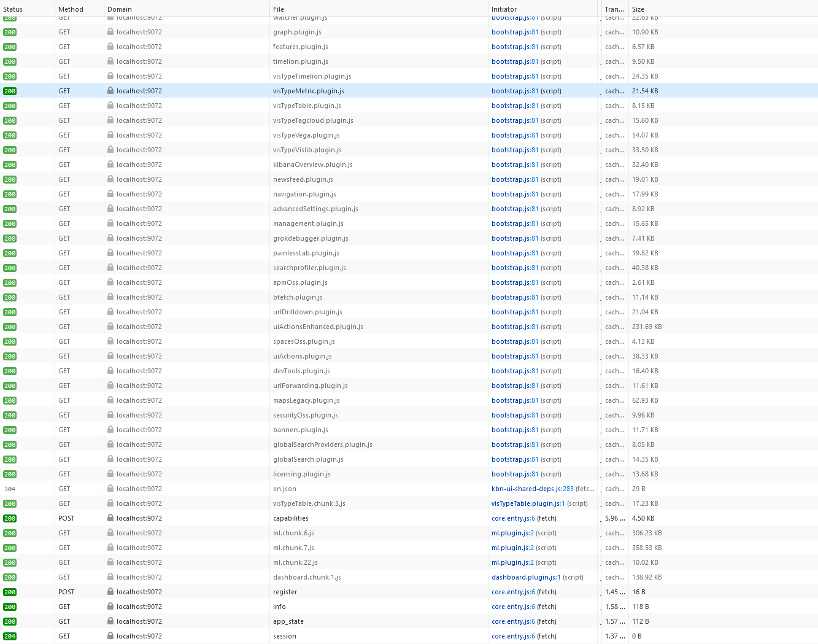Select the banners.plugin.js file name
This screenshot has height=644, width=818.
pyautogui.click(x=301, y=430)
